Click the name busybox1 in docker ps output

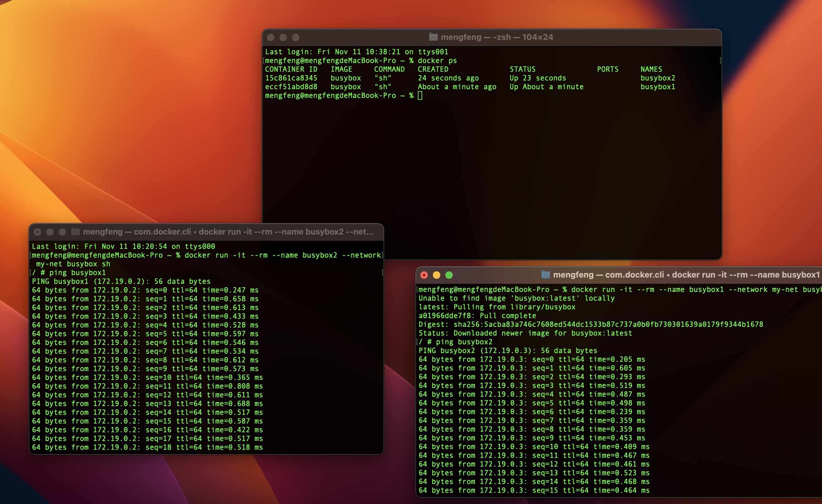(x=658, y=86)
